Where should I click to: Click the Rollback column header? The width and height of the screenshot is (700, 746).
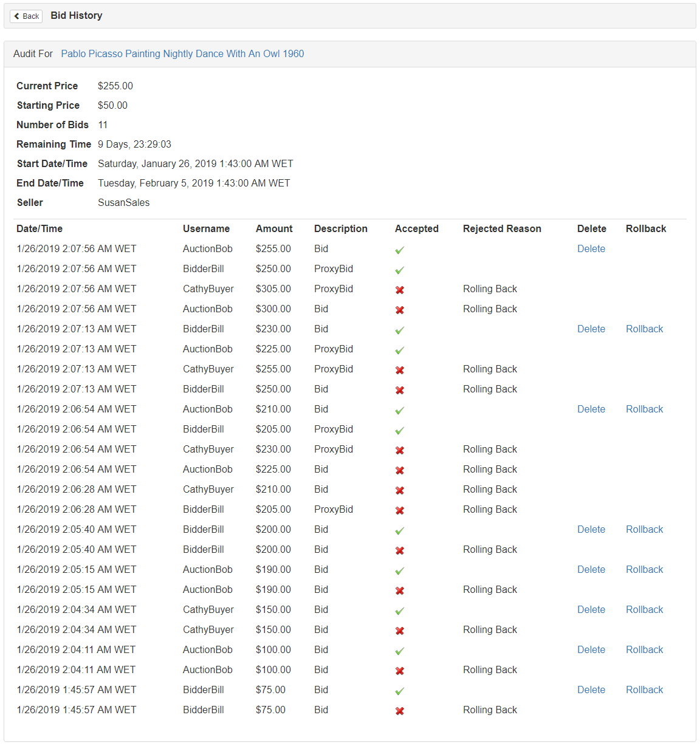(646, 228)
